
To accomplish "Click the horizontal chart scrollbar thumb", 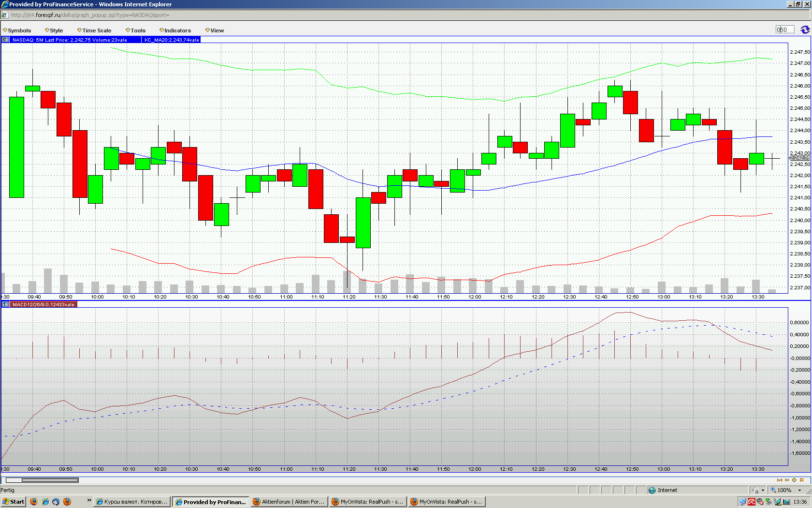I will (50, 480).
